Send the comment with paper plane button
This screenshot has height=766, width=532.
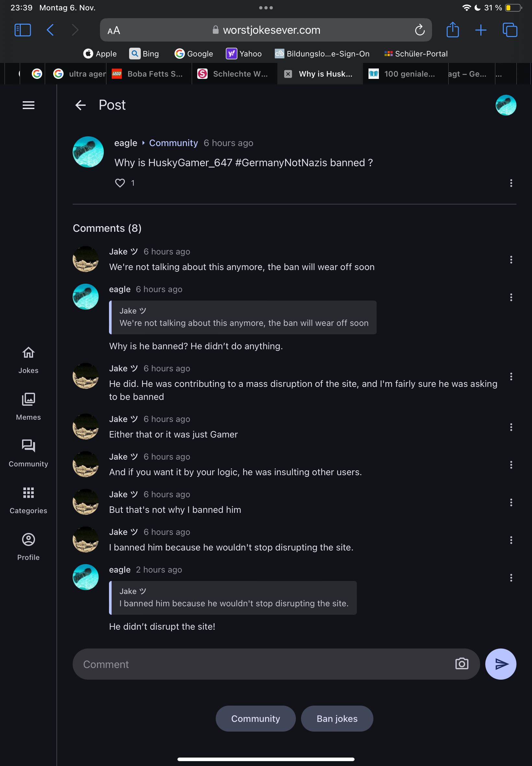pos(500,664)
